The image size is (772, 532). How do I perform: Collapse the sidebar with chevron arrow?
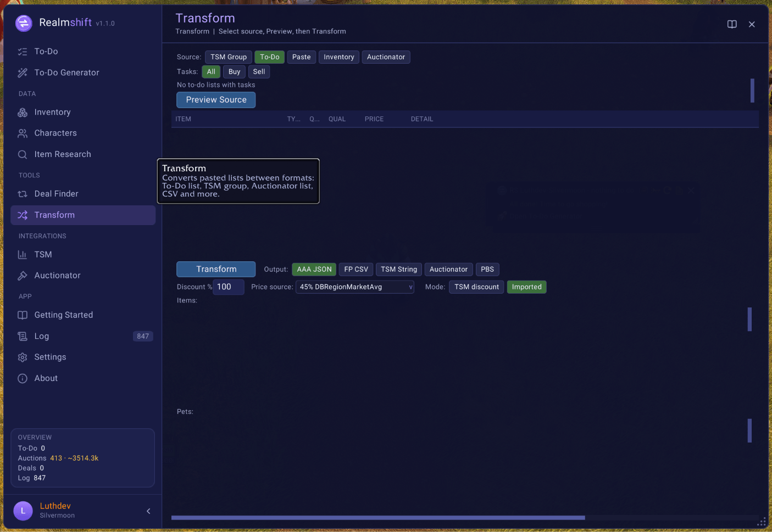click(x=148, y=511)
